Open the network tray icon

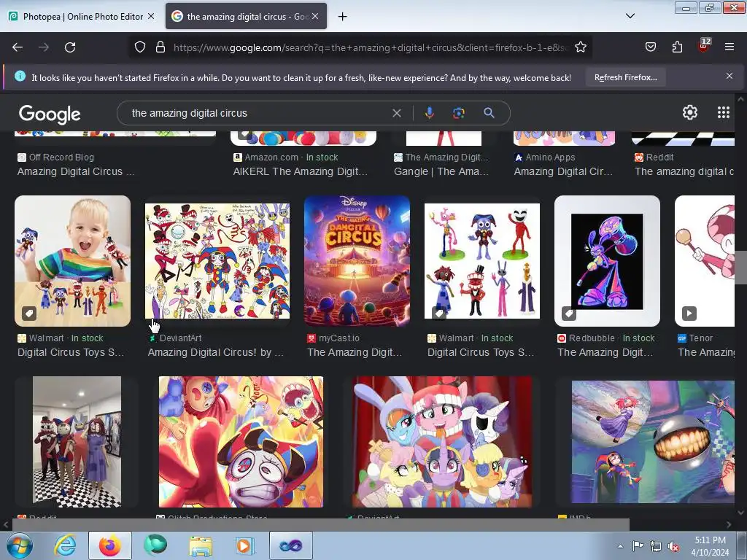[656, 547]
